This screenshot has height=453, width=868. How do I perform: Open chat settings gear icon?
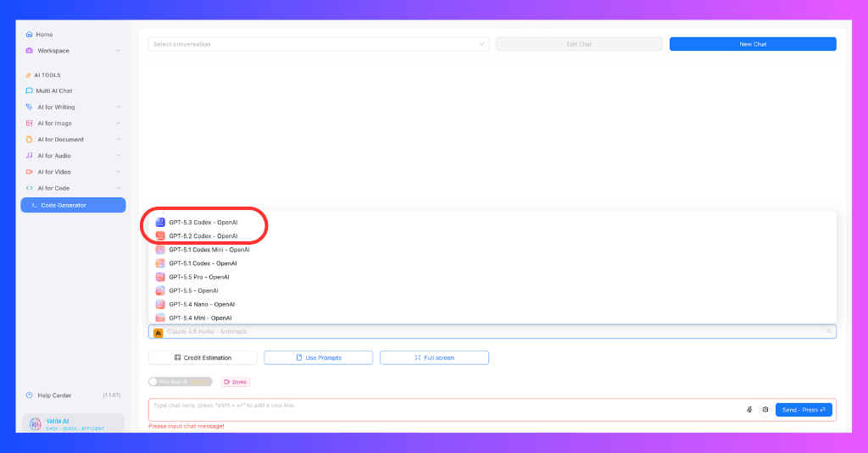765,410
